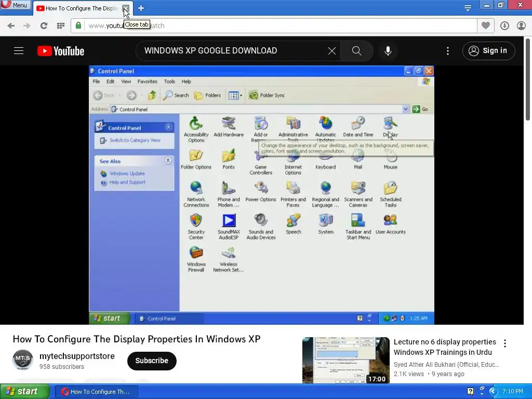Viewport: 532px width, 399px height.
Task: Open the Tools menu in Control Panel video
Action: (169, 82)
